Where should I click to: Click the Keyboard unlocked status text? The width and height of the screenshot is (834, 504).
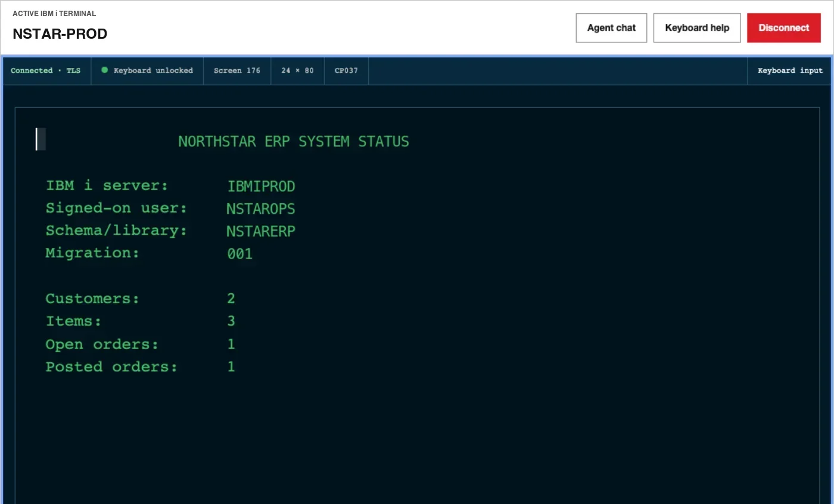[x=153, y=70]
